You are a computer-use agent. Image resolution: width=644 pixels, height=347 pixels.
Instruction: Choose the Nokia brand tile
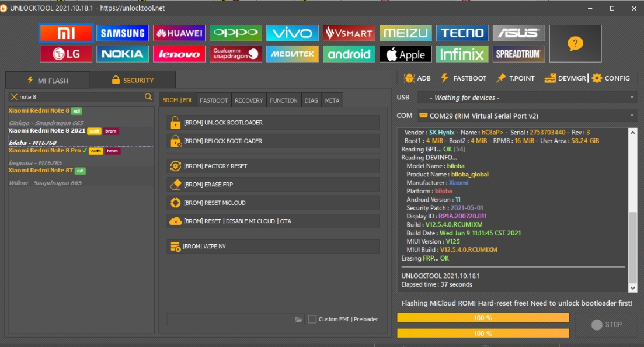click(x=123, y=54)
